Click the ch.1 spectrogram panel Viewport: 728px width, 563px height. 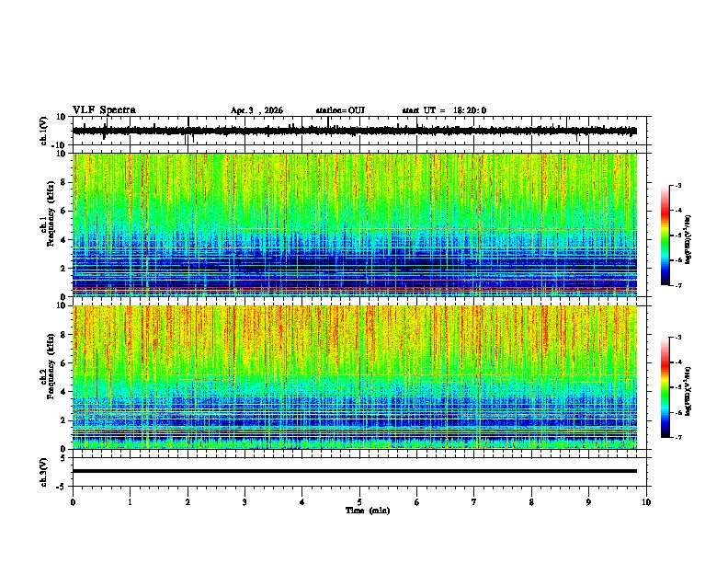point(355,224)
